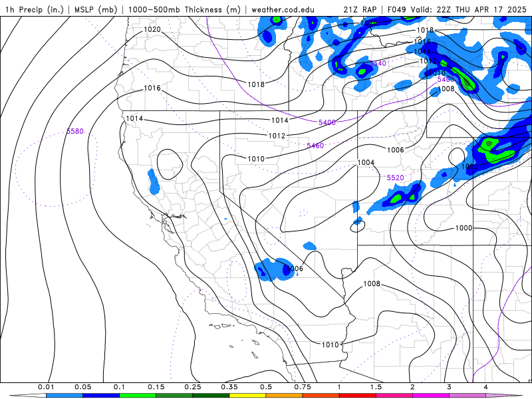Image resolution: width=532 pixels, height=399 pixels.
Task: Click the purple 5580 thickness label
Action: coord(75,131)
